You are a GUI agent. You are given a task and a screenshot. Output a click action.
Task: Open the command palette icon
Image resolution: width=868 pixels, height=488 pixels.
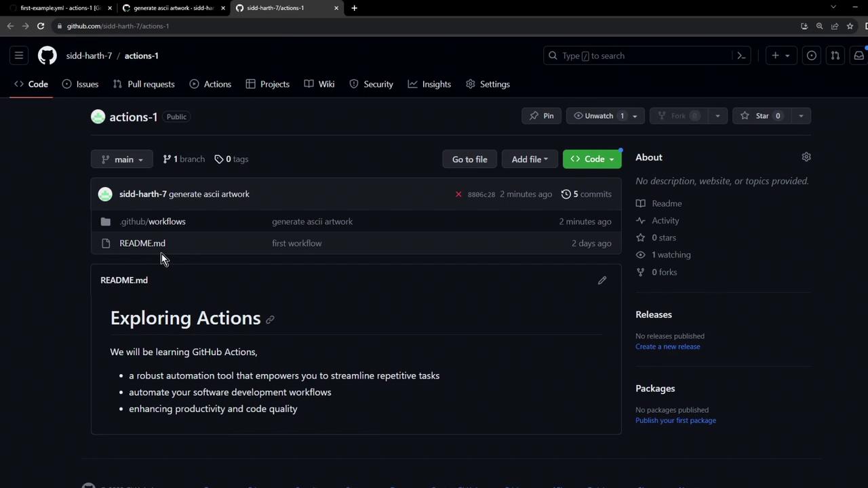(x=741, y=56)
